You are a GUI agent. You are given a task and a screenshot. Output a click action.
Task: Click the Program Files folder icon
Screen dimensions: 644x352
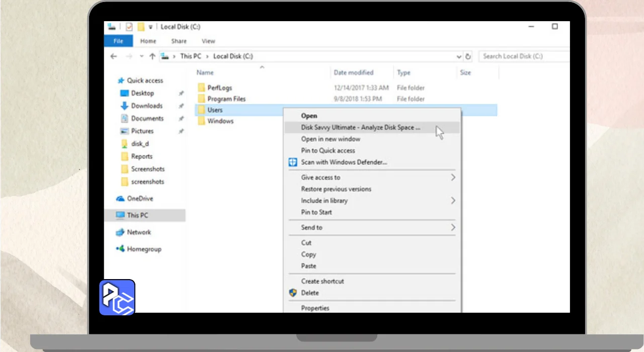point(202,99)
